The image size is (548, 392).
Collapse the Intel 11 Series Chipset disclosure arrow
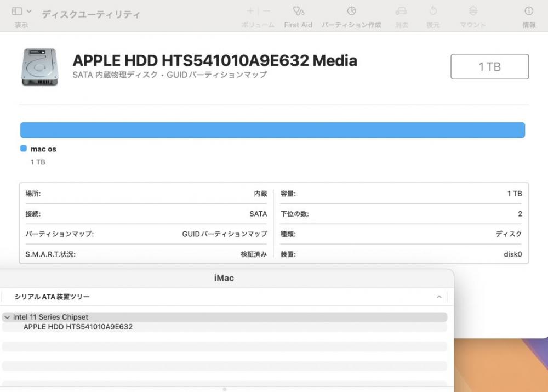click(x=7, y=317)
